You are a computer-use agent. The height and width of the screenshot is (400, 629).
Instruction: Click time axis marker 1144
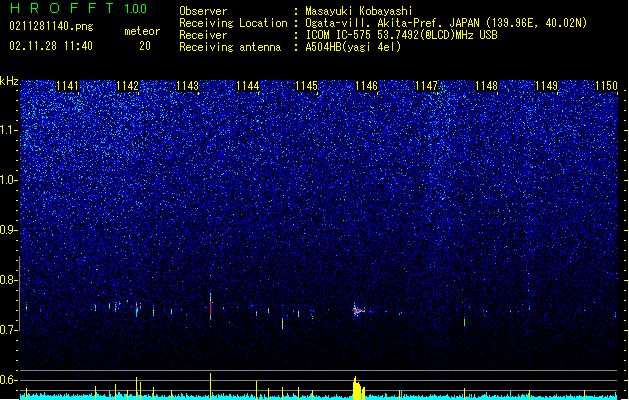point(248,86)
